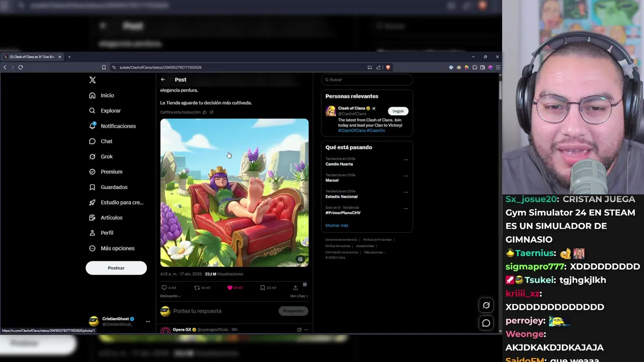This screenshot has height=362, width=644.
Task: Open Chat in the sidebar
Action: 101,141
